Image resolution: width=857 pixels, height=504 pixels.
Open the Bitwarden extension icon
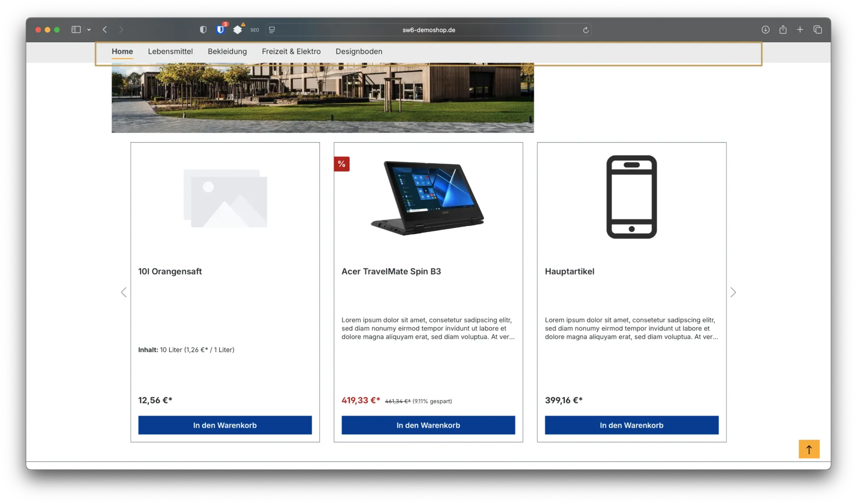[221, 30]
